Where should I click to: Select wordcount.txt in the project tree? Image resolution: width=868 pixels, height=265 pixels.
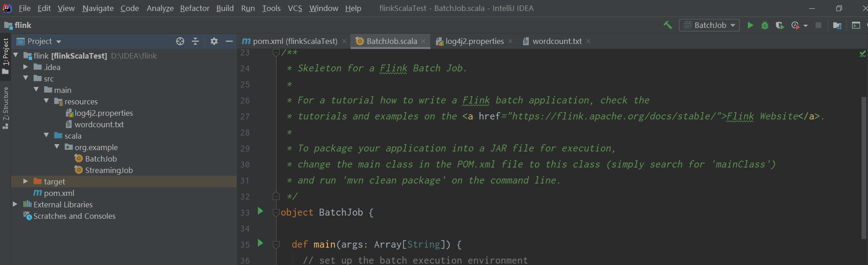coord(99,124)
